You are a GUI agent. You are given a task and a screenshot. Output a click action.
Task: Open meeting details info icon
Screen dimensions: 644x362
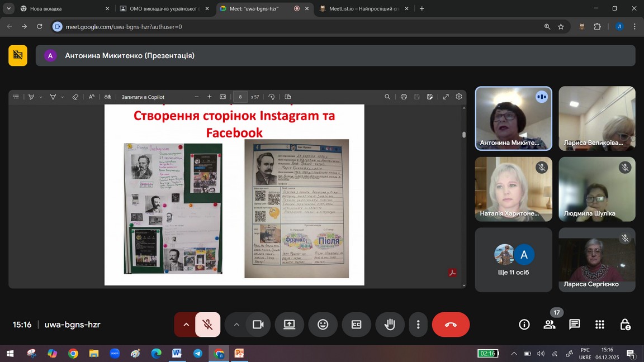click(524, 325)
